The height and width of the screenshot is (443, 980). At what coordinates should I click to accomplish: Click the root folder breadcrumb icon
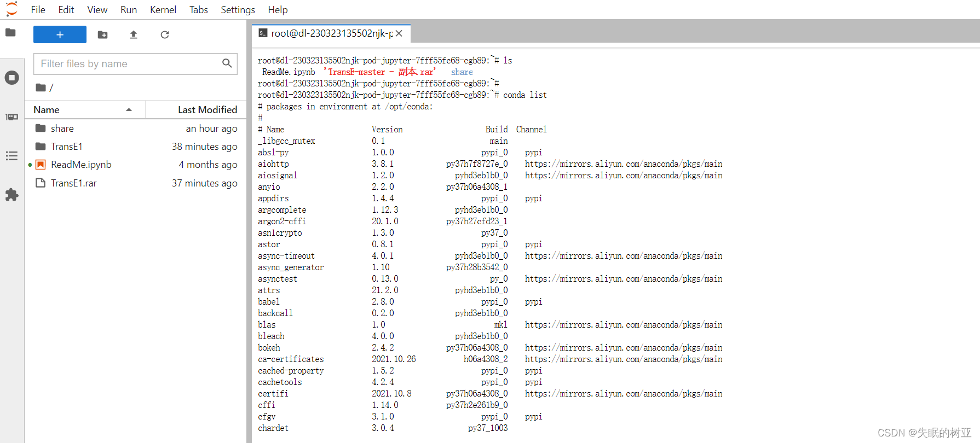pos(41,88)
